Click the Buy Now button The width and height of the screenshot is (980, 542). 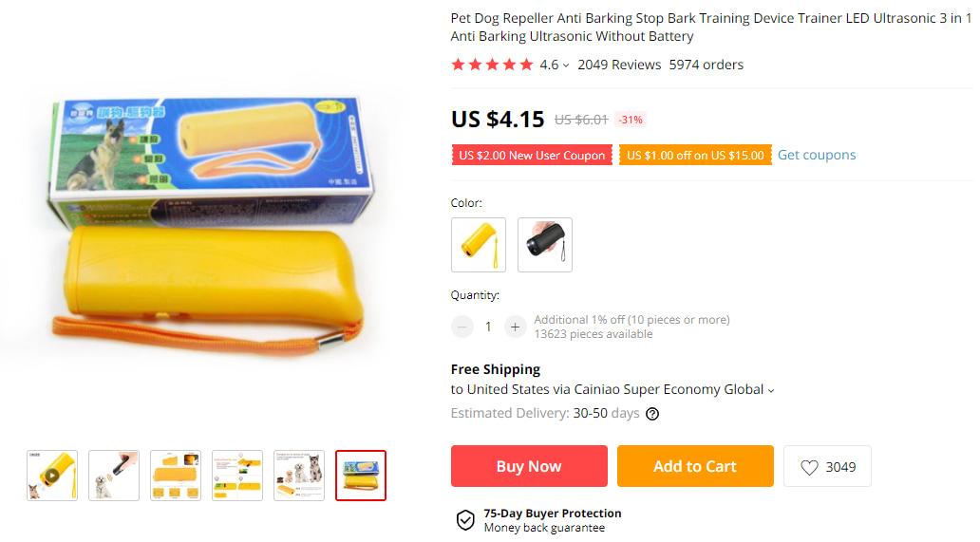coord(529,466)
